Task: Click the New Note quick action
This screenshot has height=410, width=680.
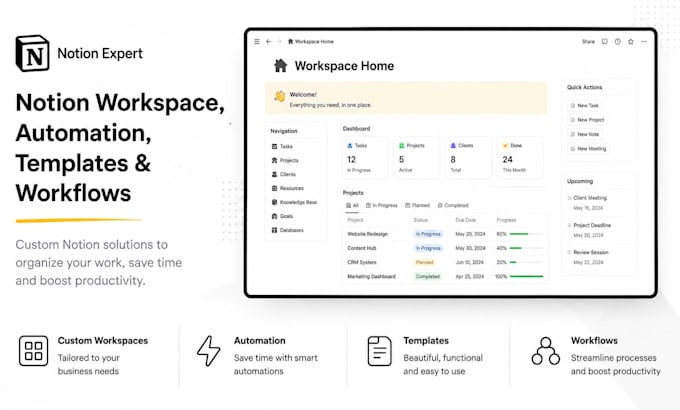Action: pyautogui.click(x=585, y=134)
